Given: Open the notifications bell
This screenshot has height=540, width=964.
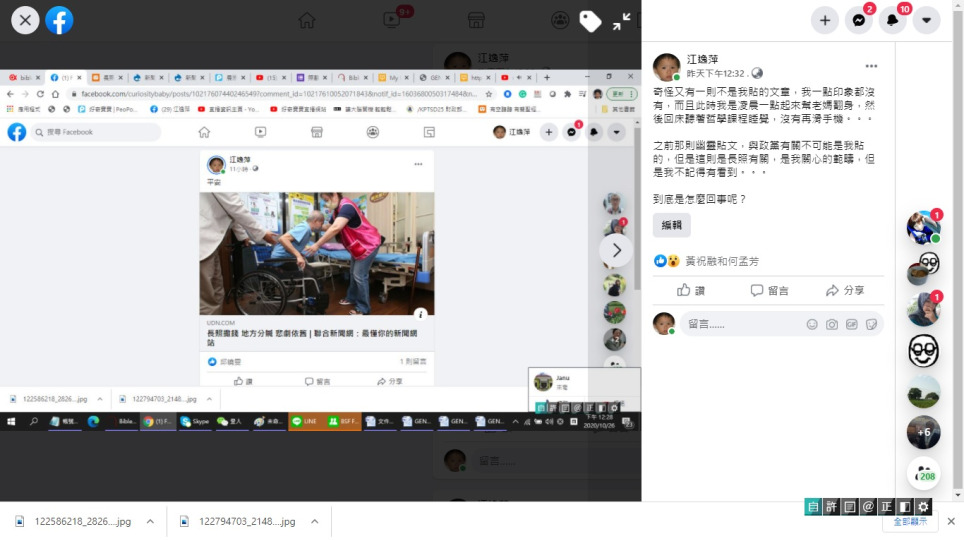Looking at the screenshot, I should point(893,20).
